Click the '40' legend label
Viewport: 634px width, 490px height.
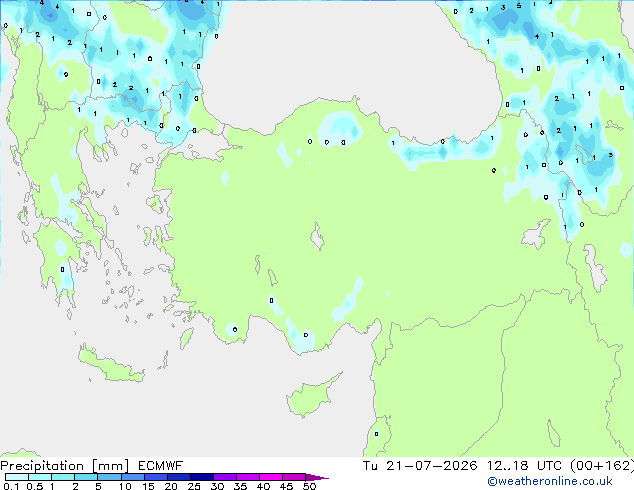(x=263, y=486)
